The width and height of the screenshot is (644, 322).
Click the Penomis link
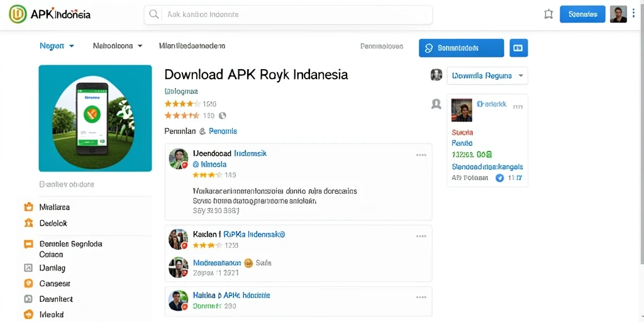(223, 131)
